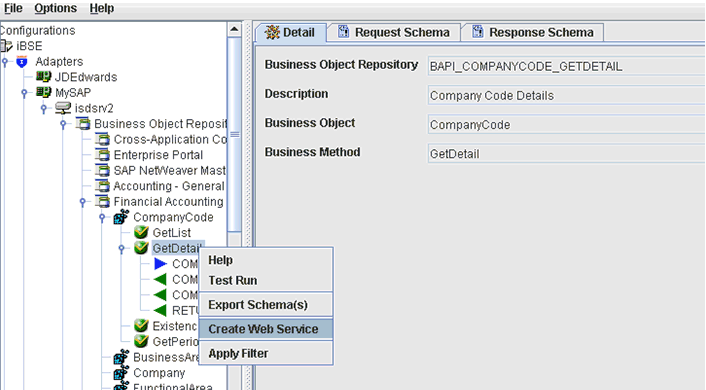Select the Company tree item label

point(159,373)
